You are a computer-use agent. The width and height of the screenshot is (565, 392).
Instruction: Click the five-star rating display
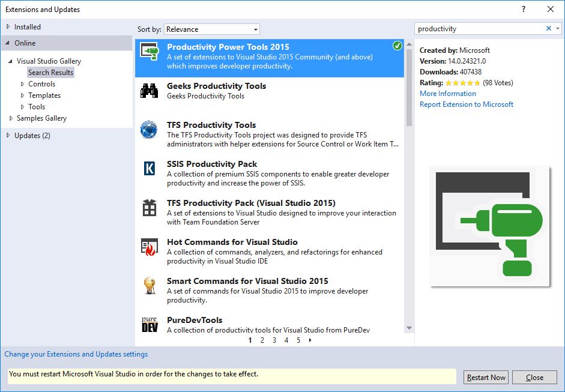(x=463, y=83)
